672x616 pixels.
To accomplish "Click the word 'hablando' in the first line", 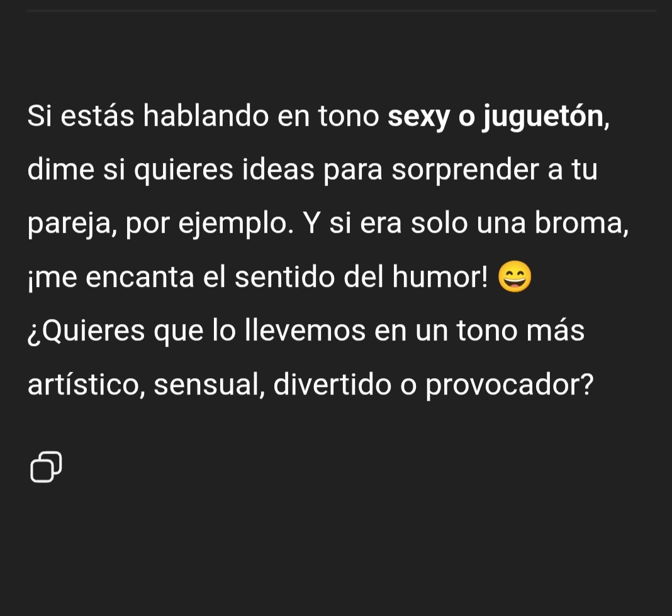I will point(206,116).
